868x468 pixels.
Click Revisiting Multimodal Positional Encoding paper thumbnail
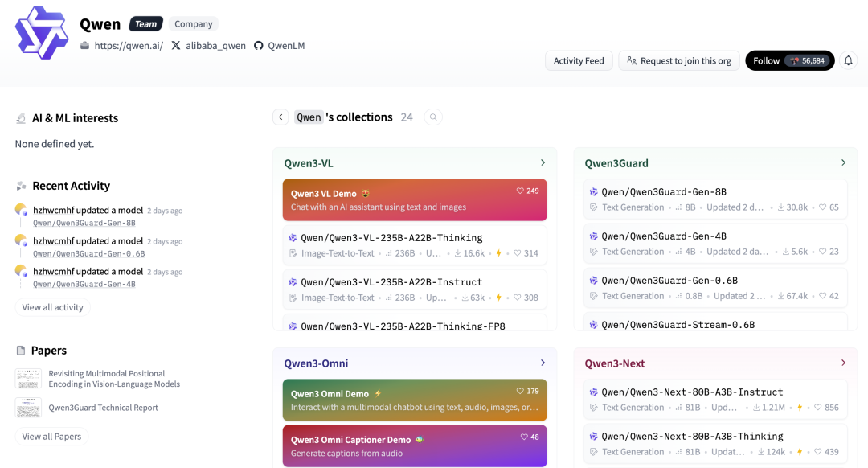[x=28, y=378]
